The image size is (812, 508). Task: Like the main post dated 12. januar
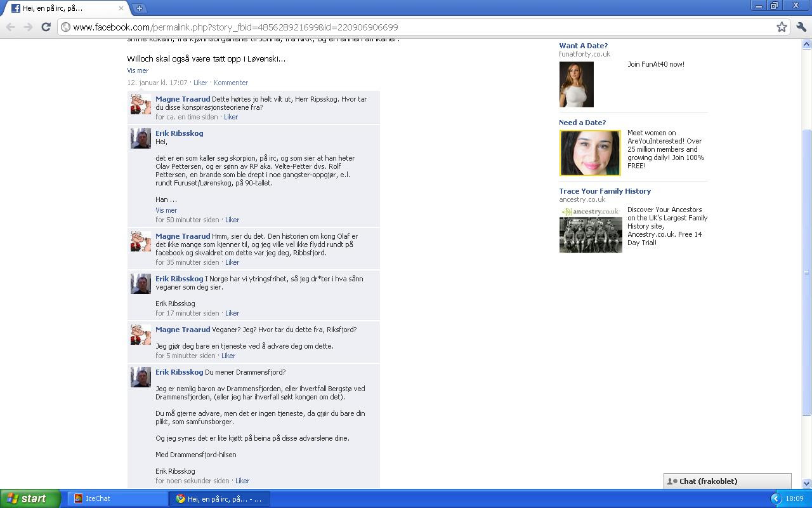click(x=200, y=83)
